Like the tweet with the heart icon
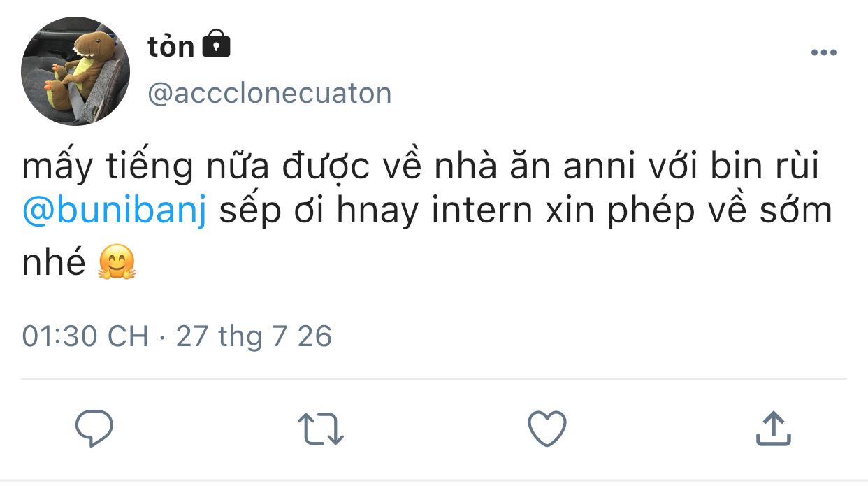The height and width of the screenshot is (493, 868). coord(547,428)
